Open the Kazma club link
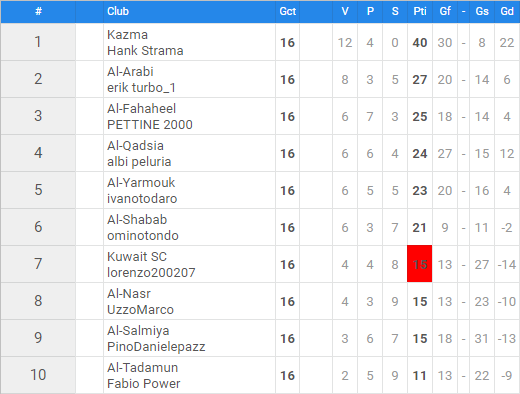 [x=127, y=35]
